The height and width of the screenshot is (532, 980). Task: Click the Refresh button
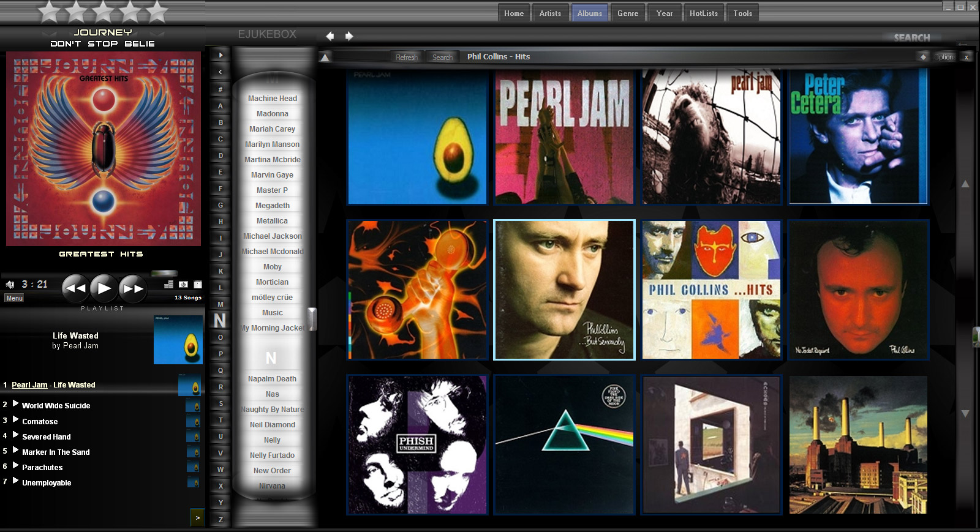(x=406, y=58)
